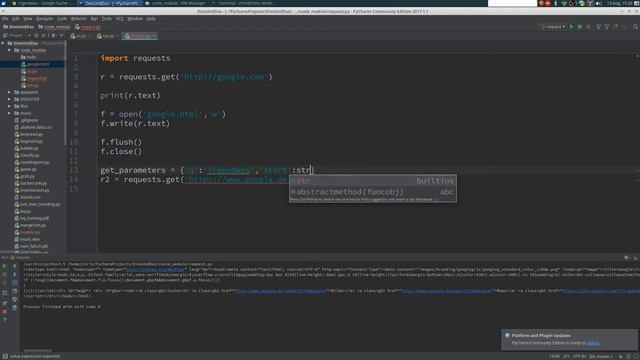Clear console output with trash icon
This screenshot has width=640, height=360.
14,308
